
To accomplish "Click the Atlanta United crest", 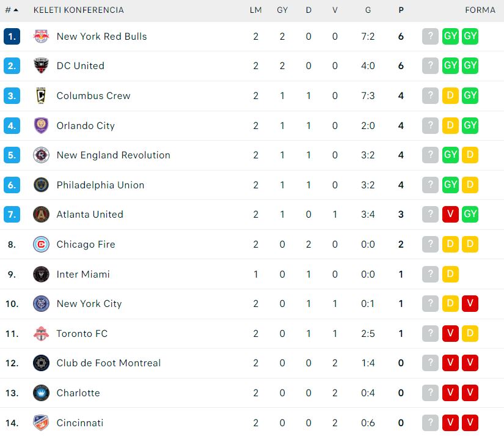I will tap(41, 215).
